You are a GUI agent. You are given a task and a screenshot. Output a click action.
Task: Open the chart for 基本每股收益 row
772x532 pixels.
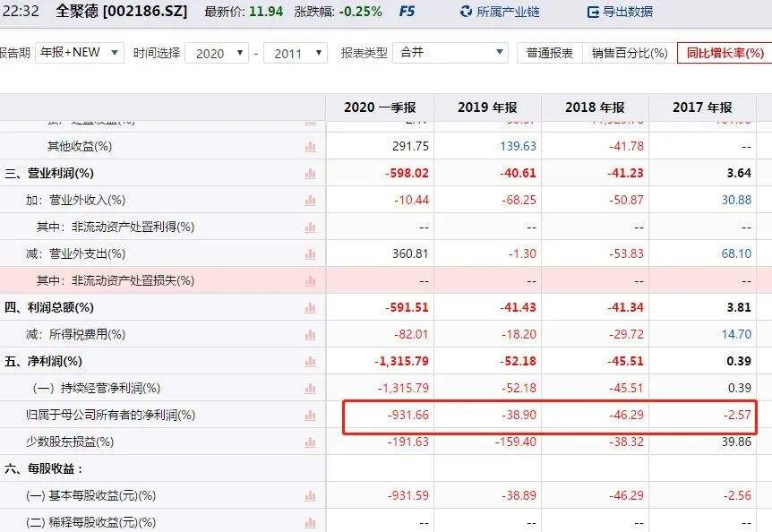[310, 495]
